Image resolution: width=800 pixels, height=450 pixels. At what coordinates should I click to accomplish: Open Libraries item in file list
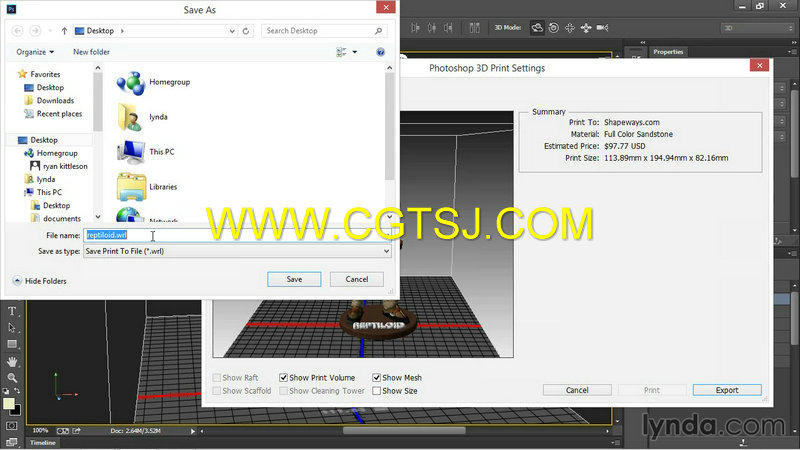(x=147, y=187)
